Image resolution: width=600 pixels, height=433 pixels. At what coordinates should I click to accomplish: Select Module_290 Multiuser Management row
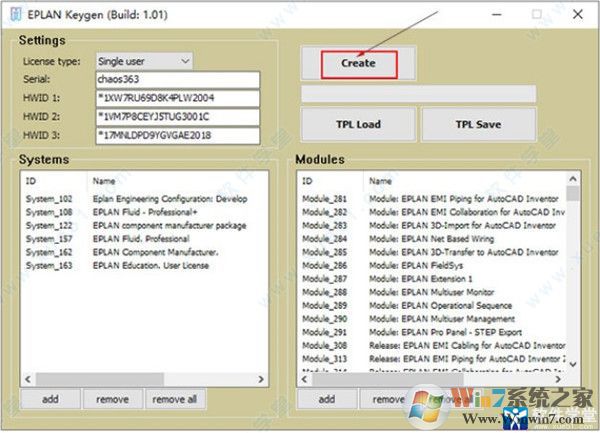(432, 319)
